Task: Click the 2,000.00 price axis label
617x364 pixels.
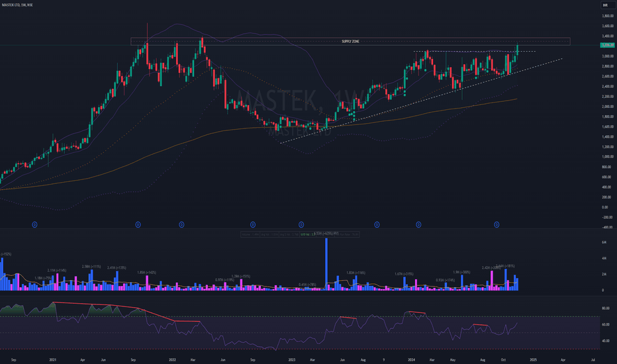Action: coord(608,107)
